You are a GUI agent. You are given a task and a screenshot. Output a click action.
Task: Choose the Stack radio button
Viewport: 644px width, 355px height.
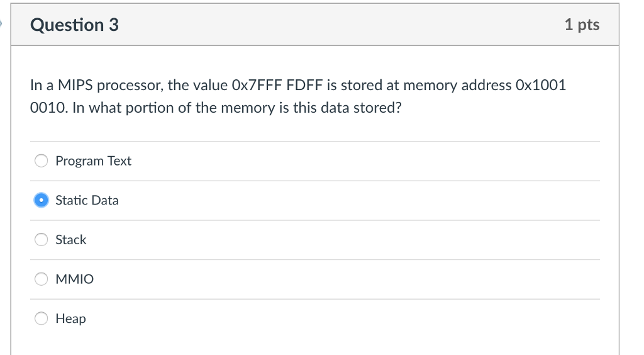click(x=42, y=240)
